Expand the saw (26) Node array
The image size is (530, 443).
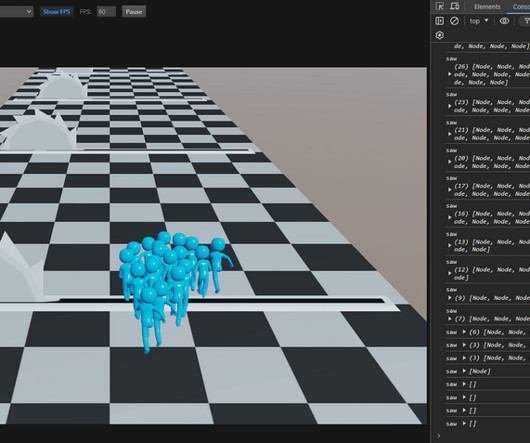450,74
